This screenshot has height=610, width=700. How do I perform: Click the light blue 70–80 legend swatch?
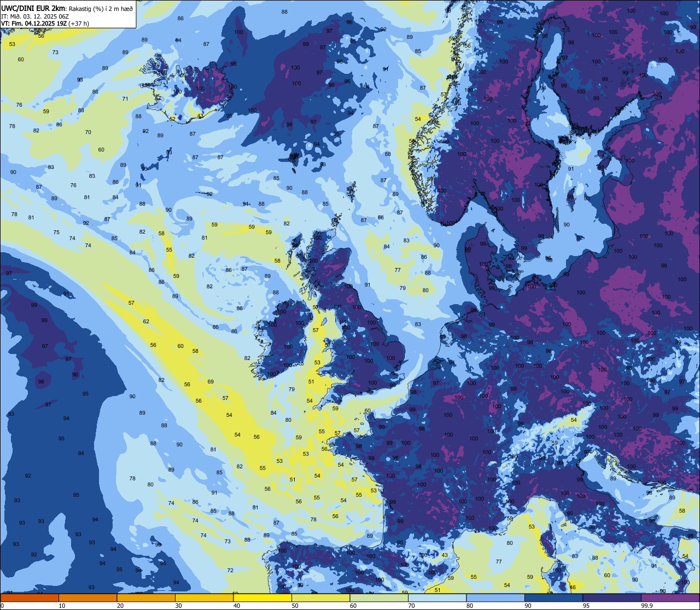click(437, 598)
